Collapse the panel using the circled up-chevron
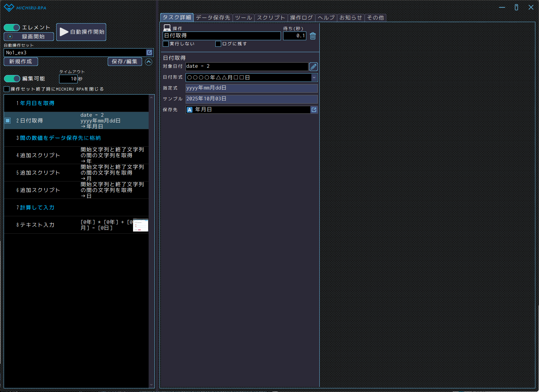 point(149,62)
